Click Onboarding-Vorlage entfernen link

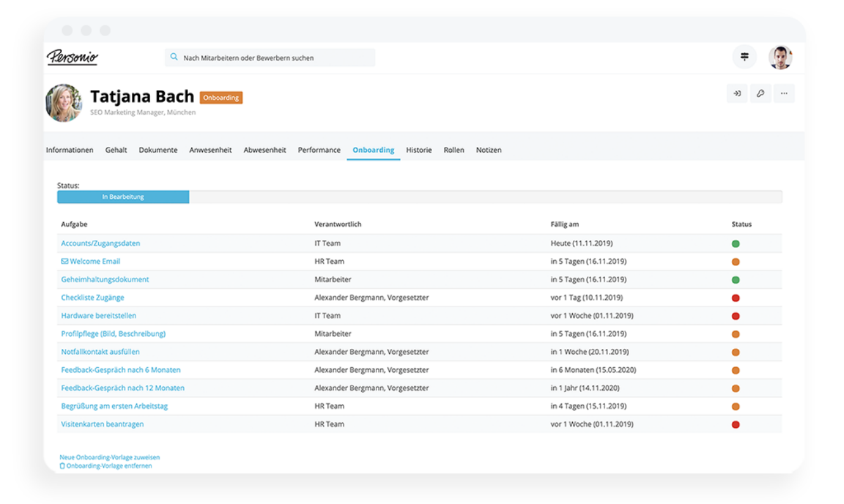click(109, 466)
